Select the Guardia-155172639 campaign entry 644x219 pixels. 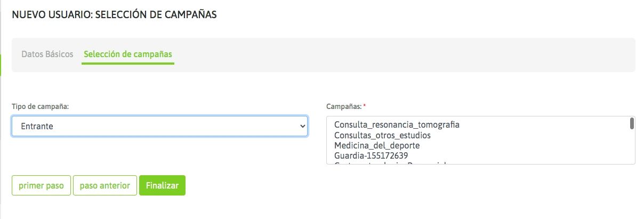coord(371,155)
